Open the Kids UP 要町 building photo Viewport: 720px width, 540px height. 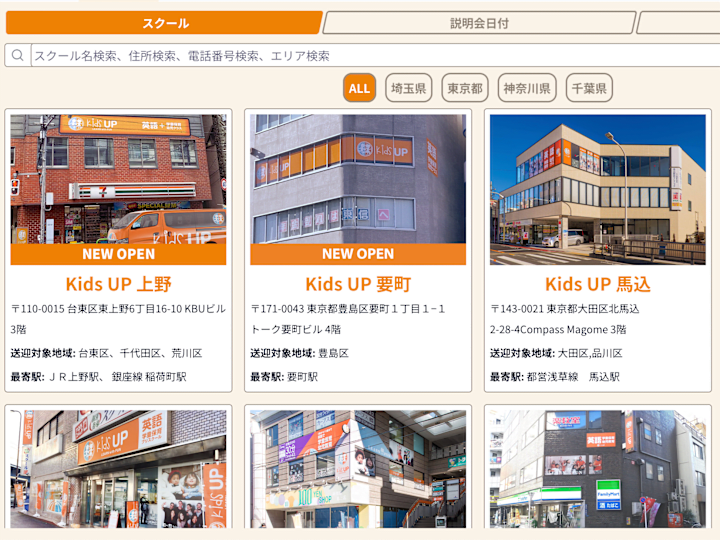[358, 179]
